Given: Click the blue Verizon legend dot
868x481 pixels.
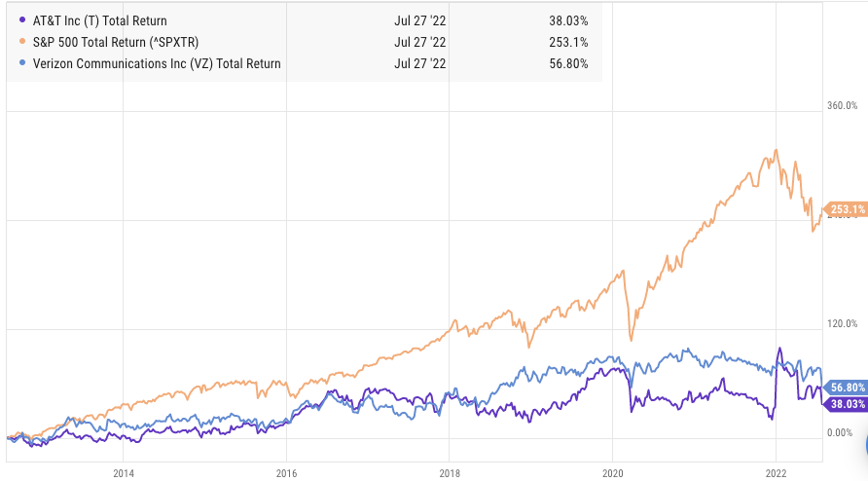Looking at the screenshot, I should coord(21,64).
